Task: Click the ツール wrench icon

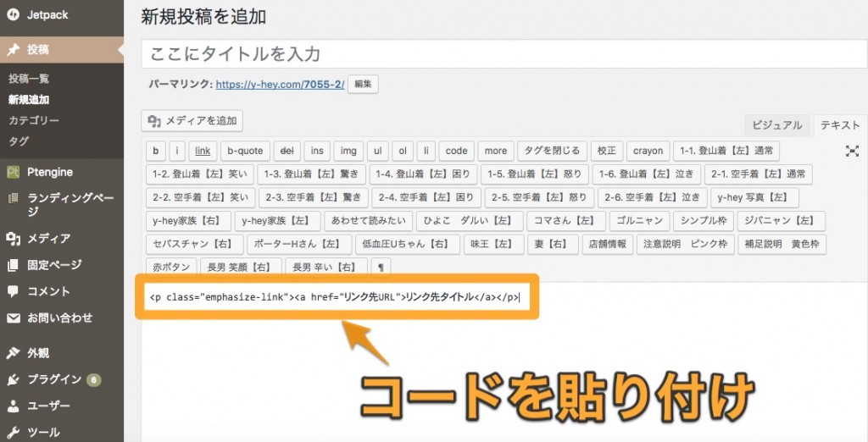Action: click(13, 433)
